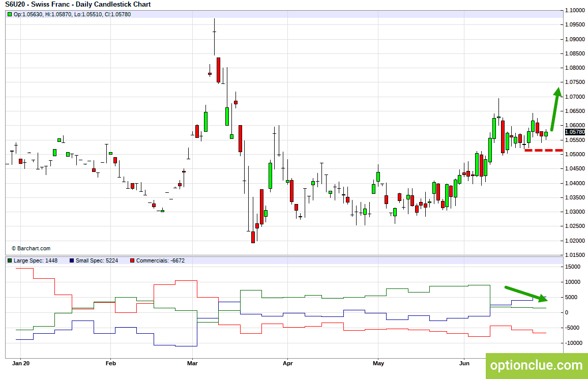Screen dimensions: 588x379
Task: Click the OHLC values readout line
Action: 72,15
